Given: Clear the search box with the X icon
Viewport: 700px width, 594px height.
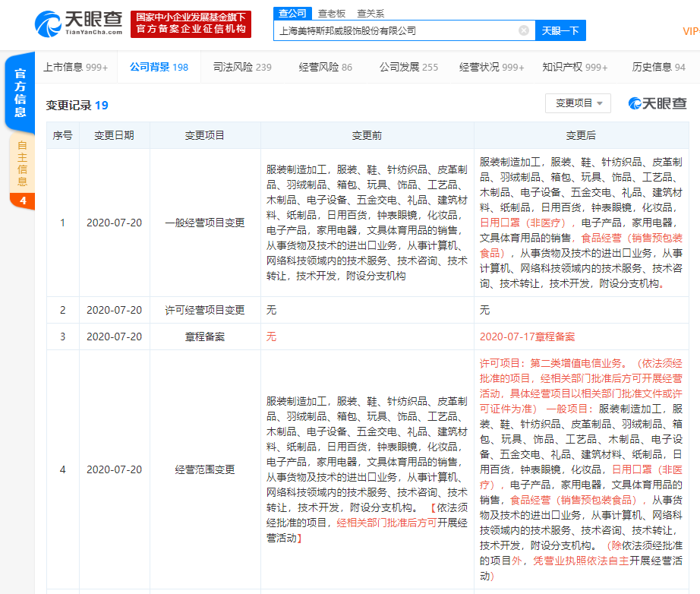Looking at the screenshot, I should tap(524, 30).
